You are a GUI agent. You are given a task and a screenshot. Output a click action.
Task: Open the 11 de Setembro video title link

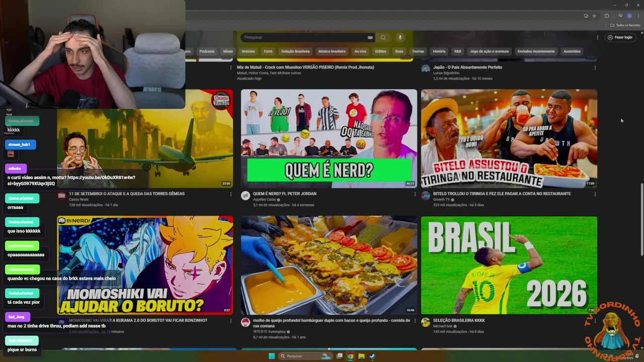tap(127, 194)
